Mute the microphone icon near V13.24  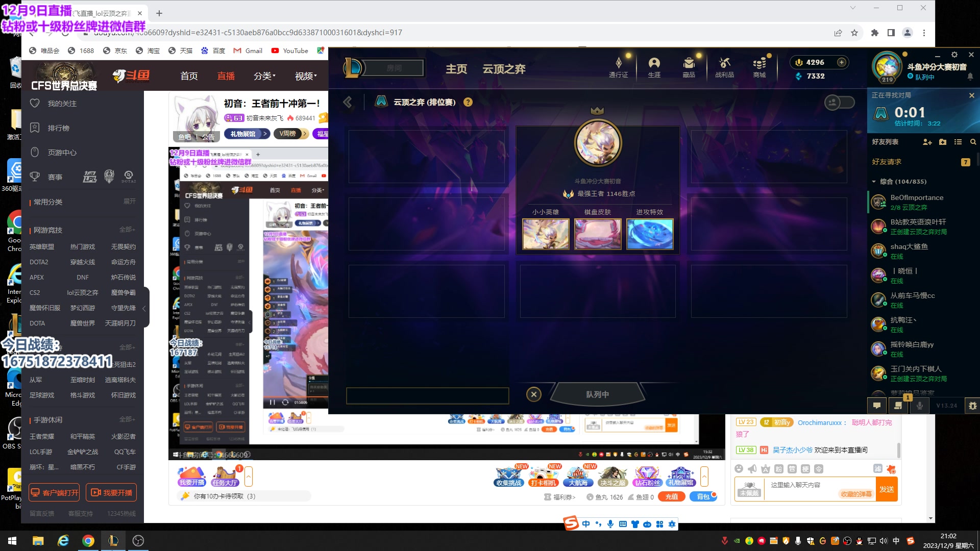coord(919,406)
